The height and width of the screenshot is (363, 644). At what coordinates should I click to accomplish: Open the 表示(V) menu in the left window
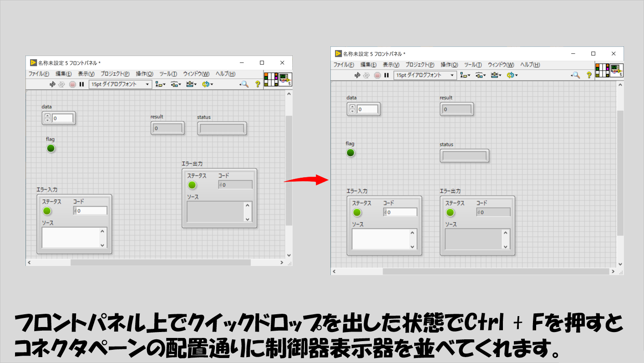coord(86,74)
